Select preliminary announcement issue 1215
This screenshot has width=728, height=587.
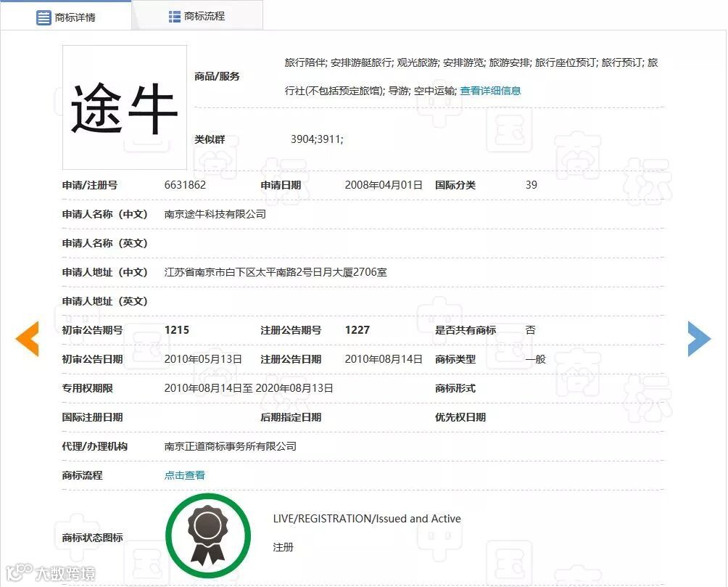click(x=176, y=330)
